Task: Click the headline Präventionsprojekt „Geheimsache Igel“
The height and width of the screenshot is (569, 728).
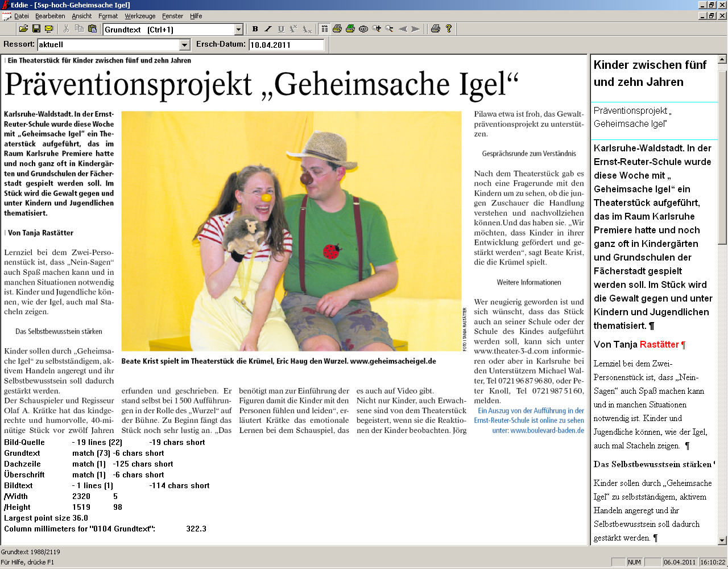Action: pos(262,85)
